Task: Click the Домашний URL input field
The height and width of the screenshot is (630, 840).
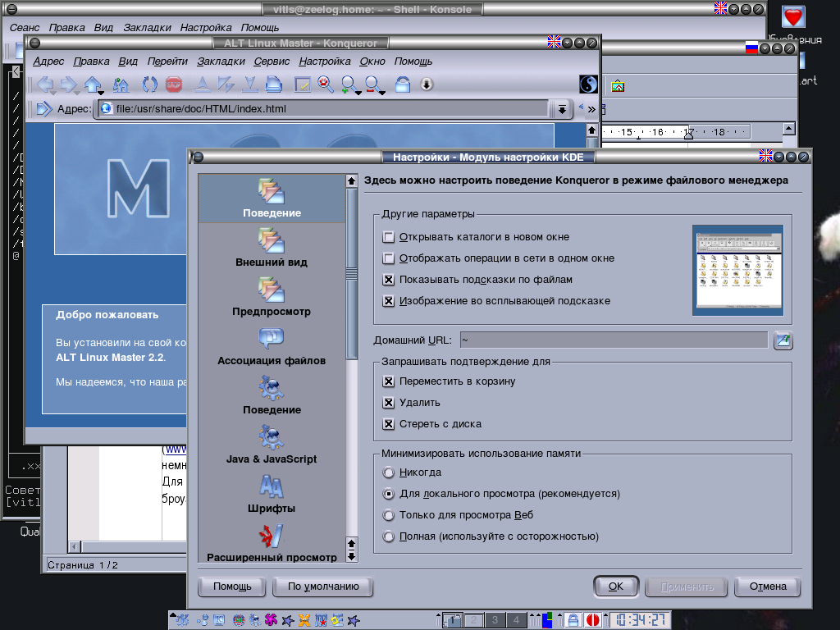Action: pos(614,340)
